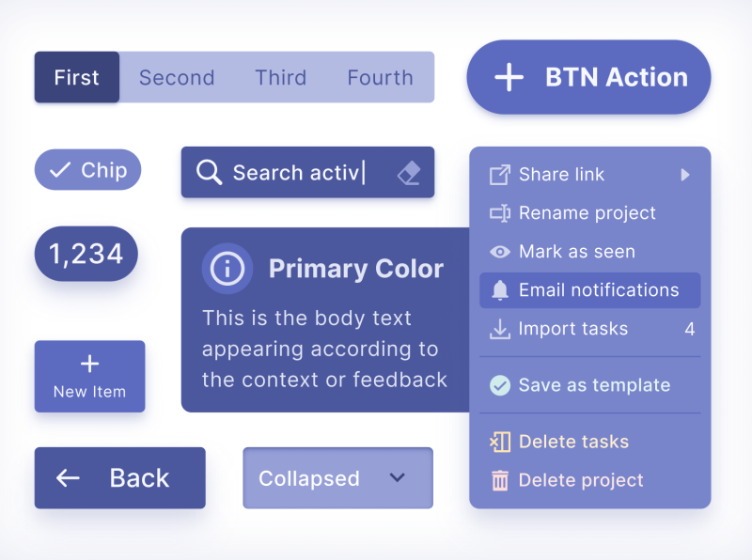Expand the plus on the New Item button

[x=89, y=363]
